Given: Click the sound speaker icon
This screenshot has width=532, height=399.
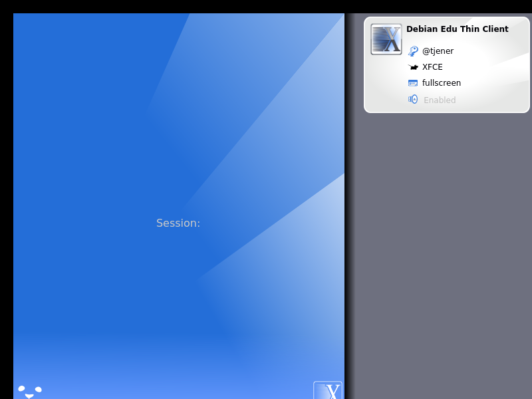Looking at the screenshot, I should (x=413, y=100).
